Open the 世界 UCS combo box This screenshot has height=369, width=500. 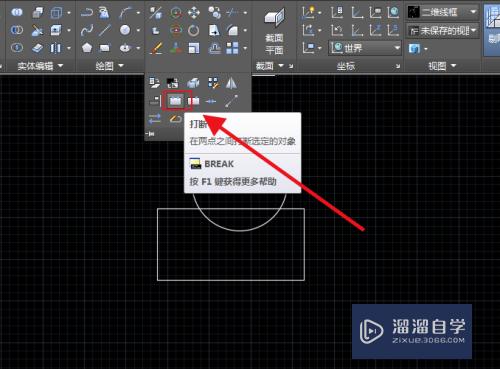coord(365,48)
